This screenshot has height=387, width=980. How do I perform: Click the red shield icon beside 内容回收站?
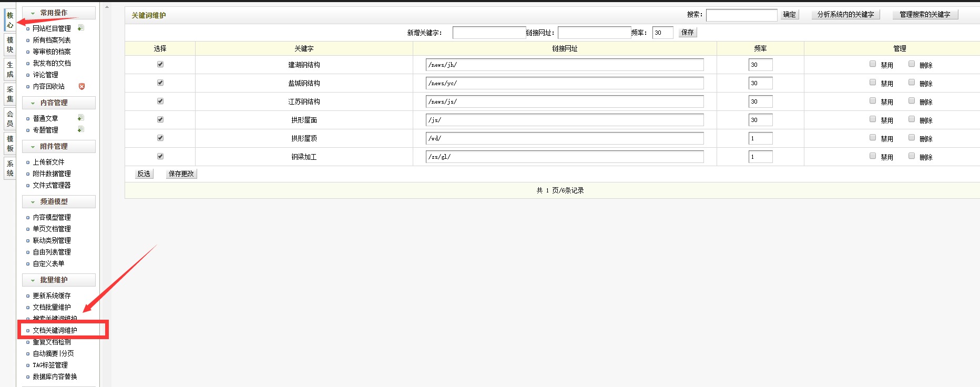click(81, 86)
